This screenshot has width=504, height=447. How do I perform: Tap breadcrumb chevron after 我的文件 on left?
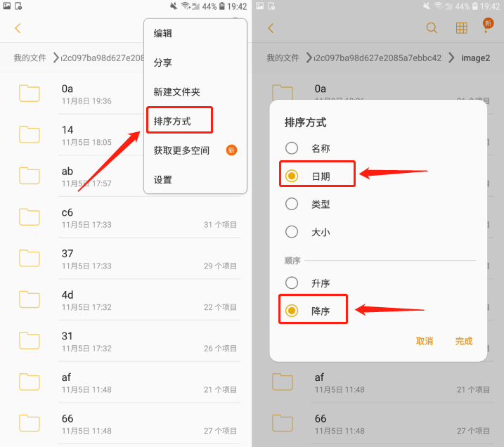point(56,58)
